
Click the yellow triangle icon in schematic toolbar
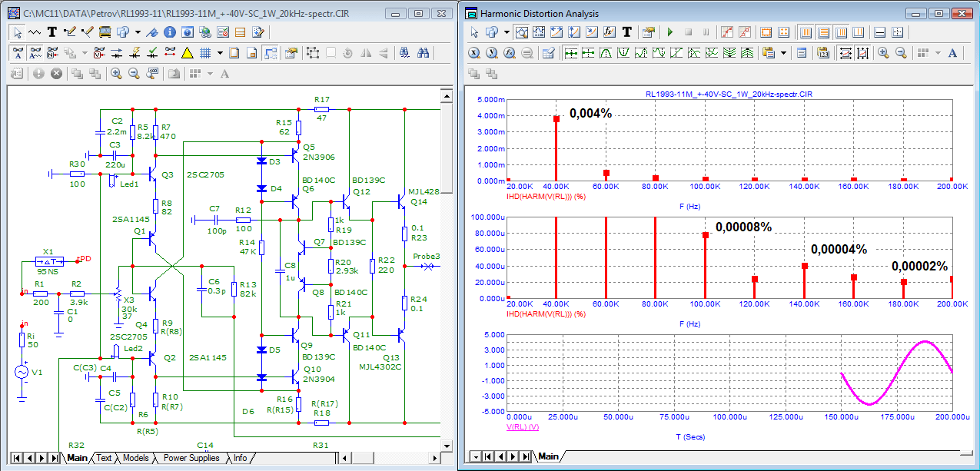[187, 53]
